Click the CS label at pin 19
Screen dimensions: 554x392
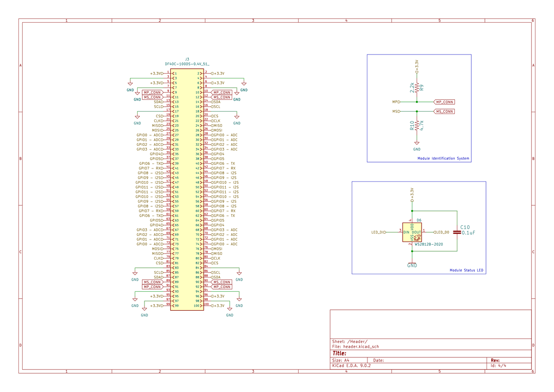click(x=159, y=116)
